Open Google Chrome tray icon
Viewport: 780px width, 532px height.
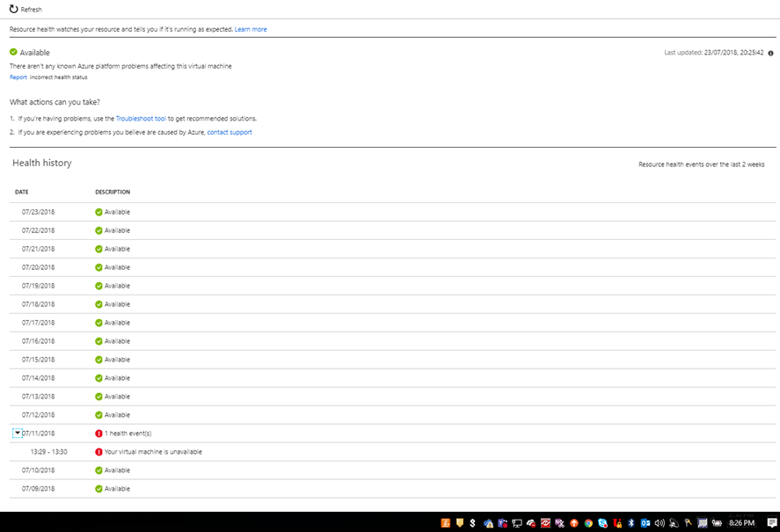[x=588, y=523]
